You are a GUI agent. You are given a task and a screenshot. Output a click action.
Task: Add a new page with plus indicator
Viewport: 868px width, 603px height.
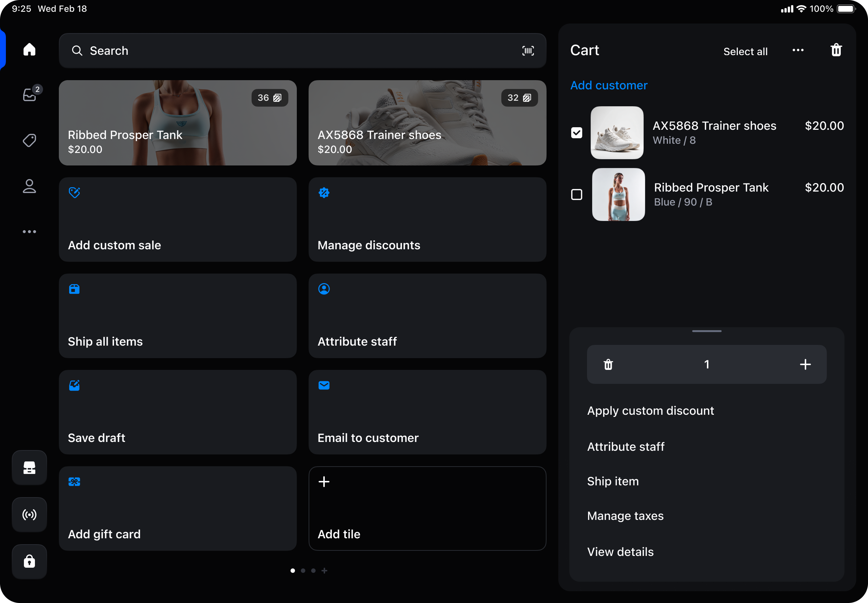(x=324, y=571)
